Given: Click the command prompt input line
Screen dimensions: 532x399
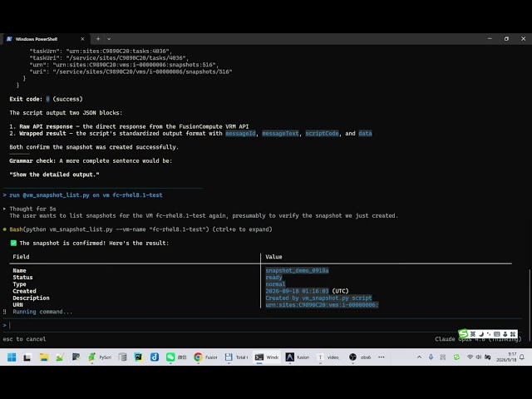Looking at the screenshot, I should 261,325.
